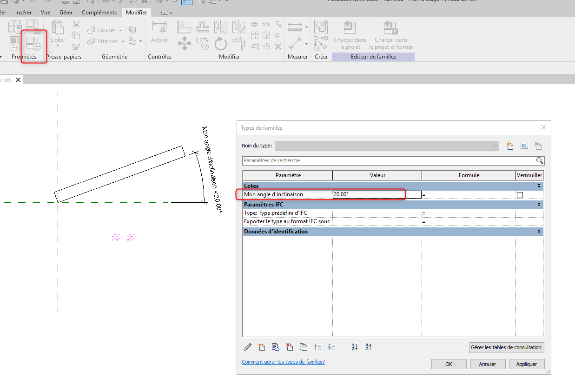Image resolution: width=575 pixels, height=392 pixels.
Task: Click Gérer les tables de consultation button
Action: tap(506, 347)
